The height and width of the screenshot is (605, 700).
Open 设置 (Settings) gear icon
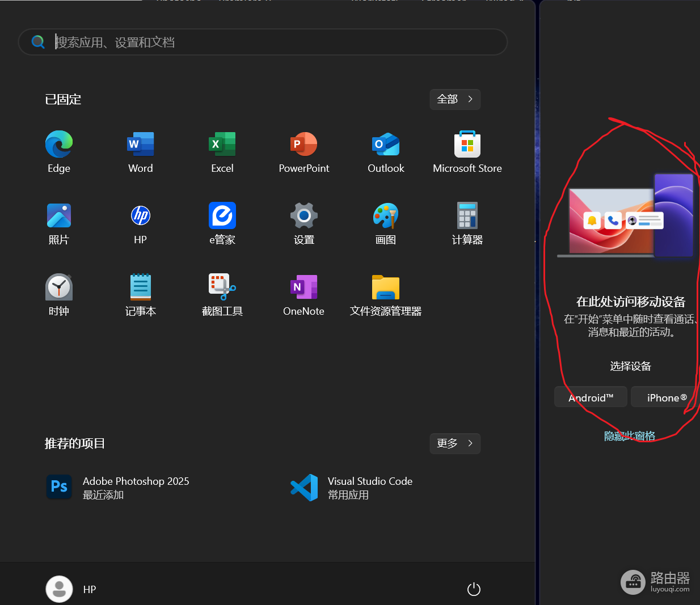click(x=304, y=215)
